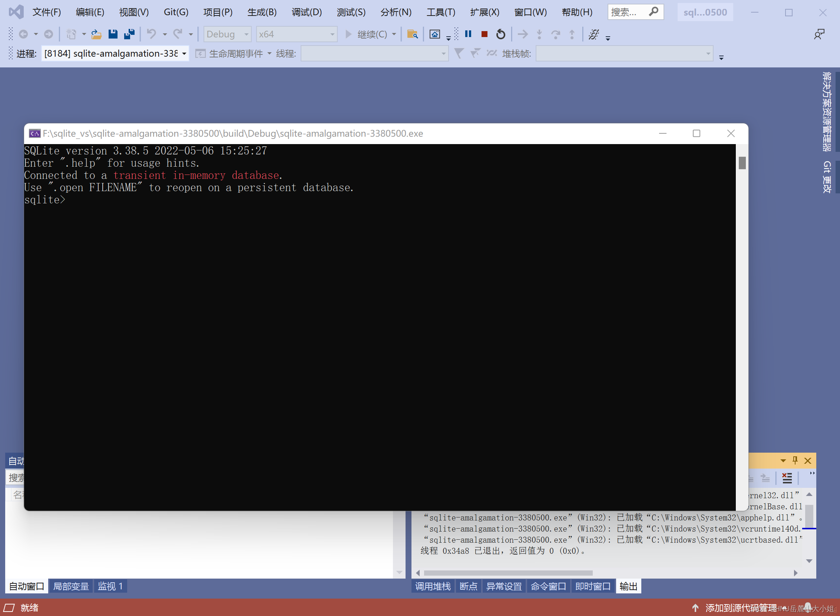
Task: Open the 编辑(E) menu
Action: pos(90,12)
